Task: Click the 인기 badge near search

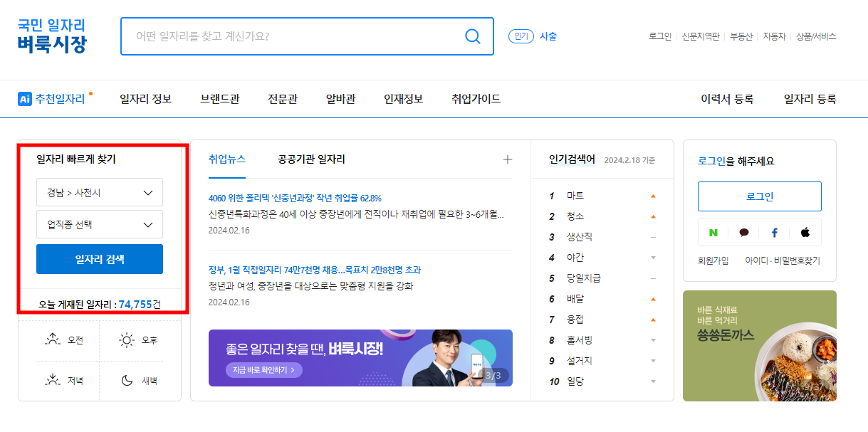Action: (521, 36)
